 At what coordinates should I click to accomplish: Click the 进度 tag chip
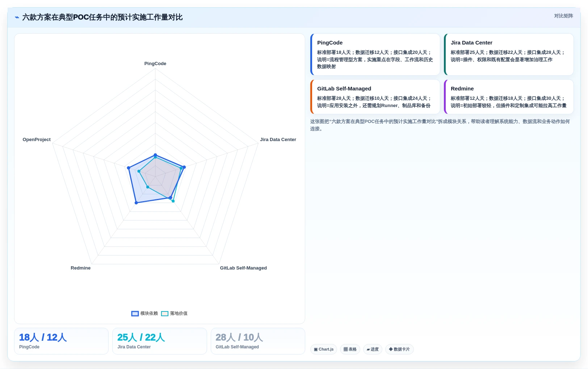coord(373,349)
